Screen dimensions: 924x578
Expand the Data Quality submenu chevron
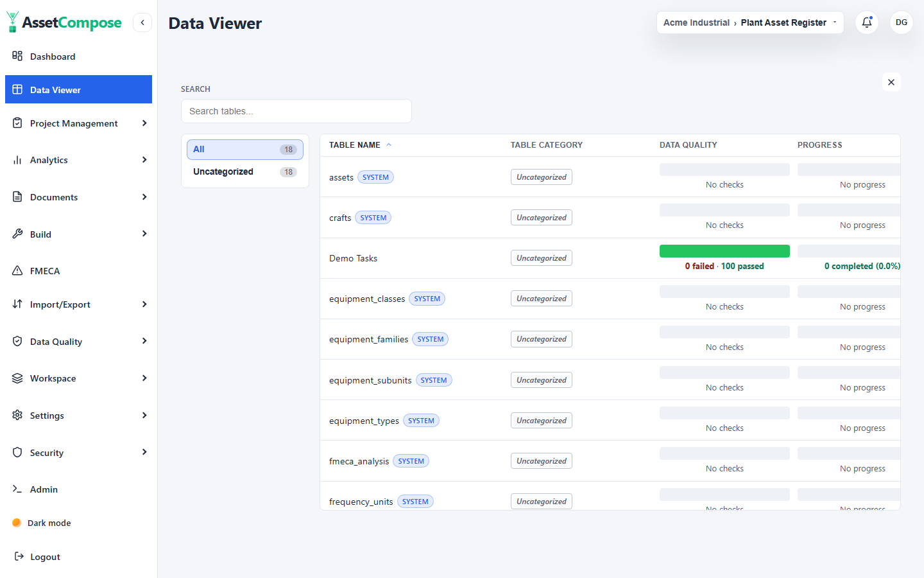point(144,341)
